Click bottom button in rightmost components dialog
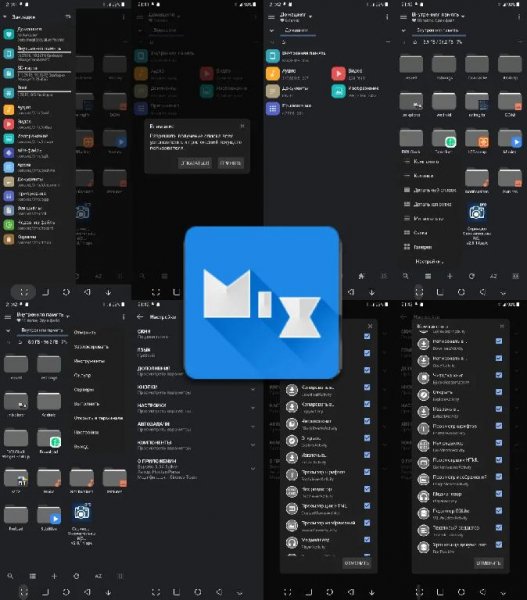527x600 pixels. pyautogui.click(x=489, y=563)
